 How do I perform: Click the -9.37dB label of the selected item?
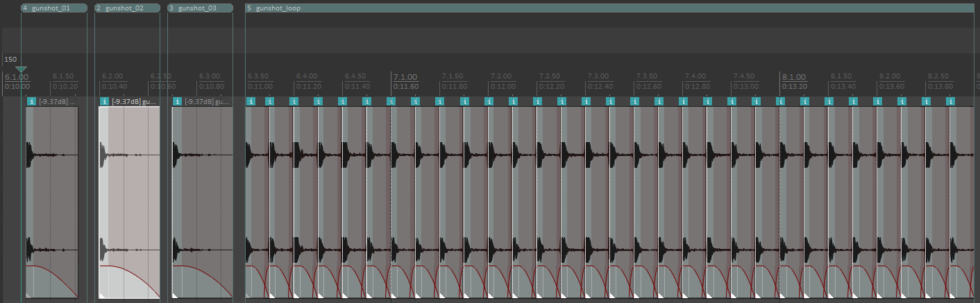126,101
